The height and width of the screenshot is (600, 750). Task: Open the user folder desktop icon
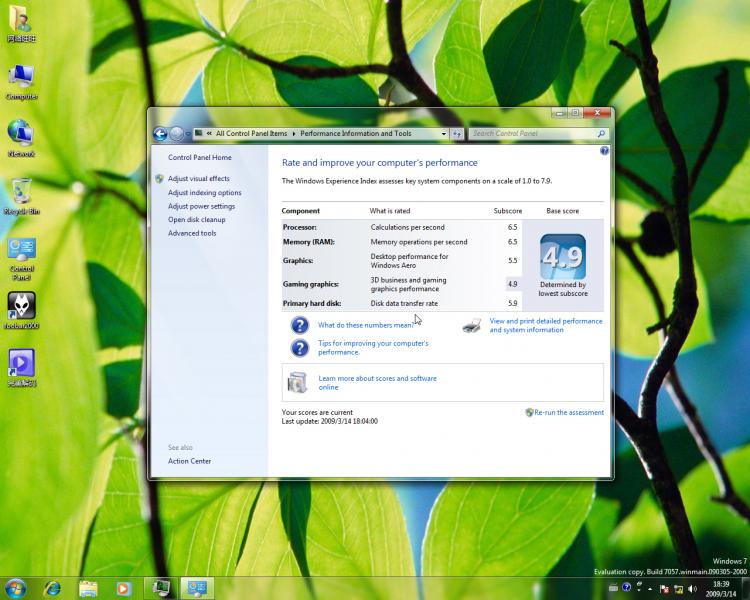pos(21,24)
